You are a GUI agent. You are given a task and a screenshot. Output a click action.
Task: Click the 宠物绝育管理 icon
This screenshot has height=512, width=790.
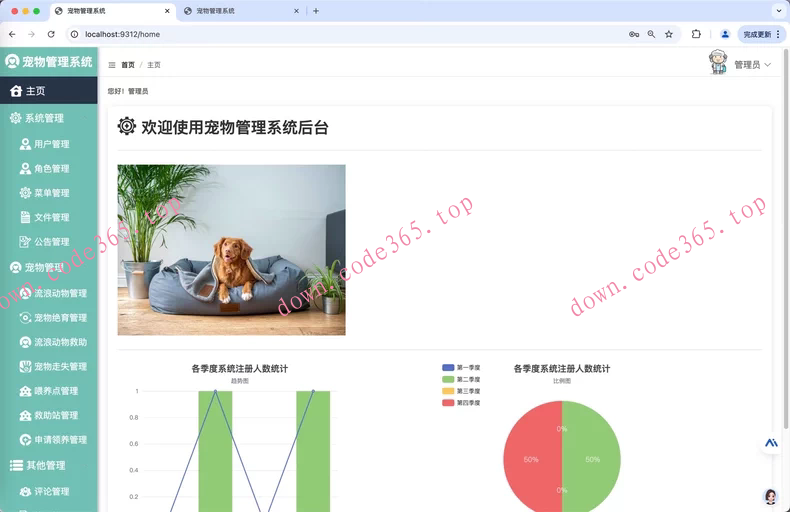pos(25,317)
